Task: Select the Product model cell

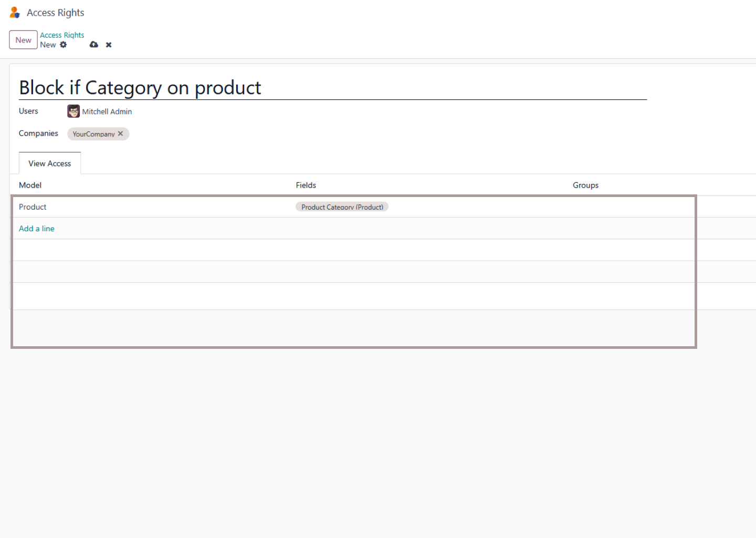Action: coord(153,207)
